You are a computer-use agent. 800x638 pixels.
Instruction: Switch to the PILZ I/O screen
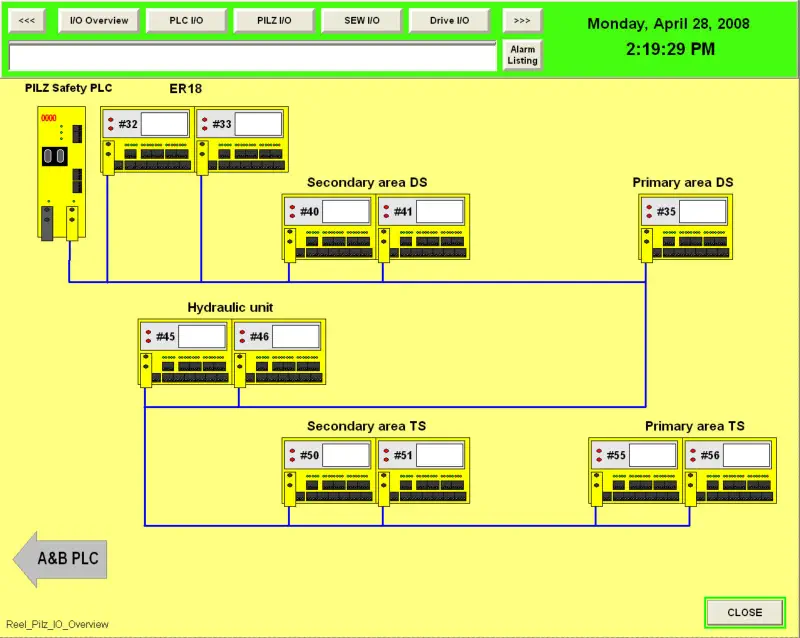pyautogui.click(x=274, y=21)
